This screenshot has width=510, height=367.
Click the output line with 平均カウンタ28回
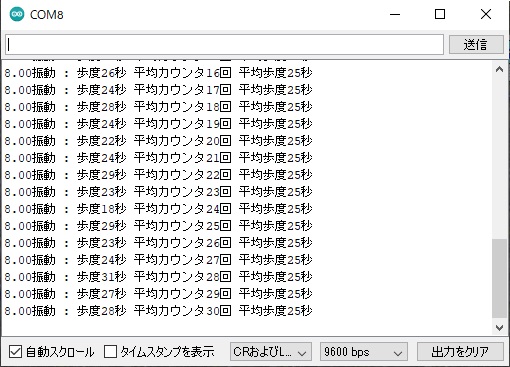[159, 277]
